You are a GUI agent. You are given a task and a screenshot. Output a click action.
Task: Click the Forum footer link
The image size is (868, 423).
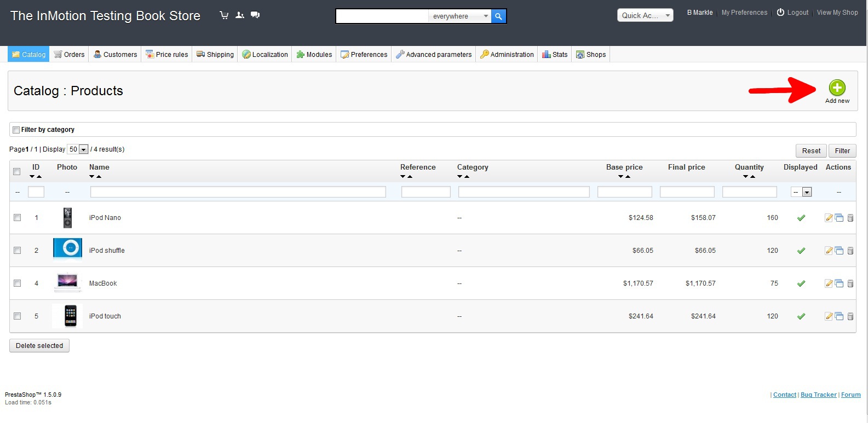[851, 395]
